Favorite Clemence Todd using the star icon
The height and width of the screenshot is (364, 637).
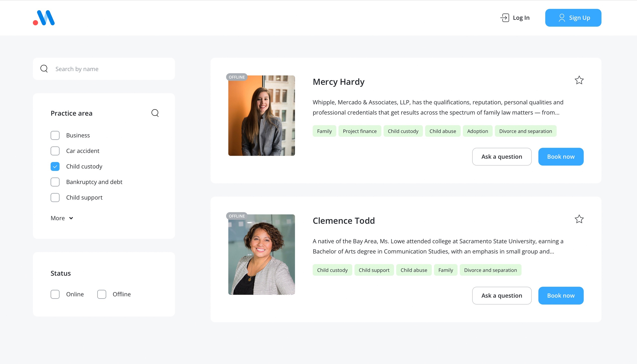579,219
